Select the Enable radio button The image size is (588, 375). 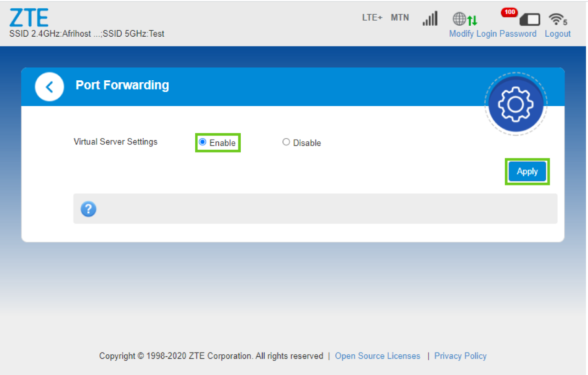click(x=203, y=142)
